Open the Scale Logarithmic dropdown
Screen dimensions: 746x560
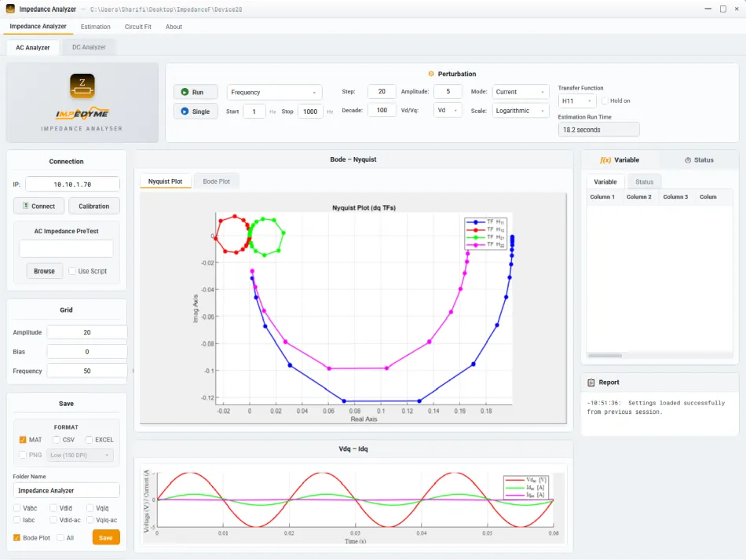coord(521,111)
